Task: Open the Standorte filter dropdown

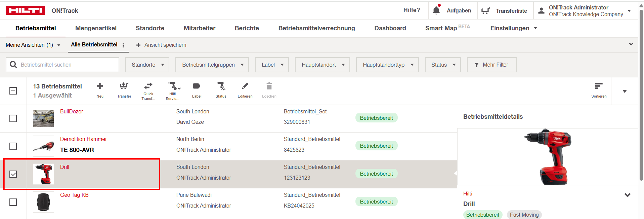Action: pyautogui.click(x=147, y=65)
